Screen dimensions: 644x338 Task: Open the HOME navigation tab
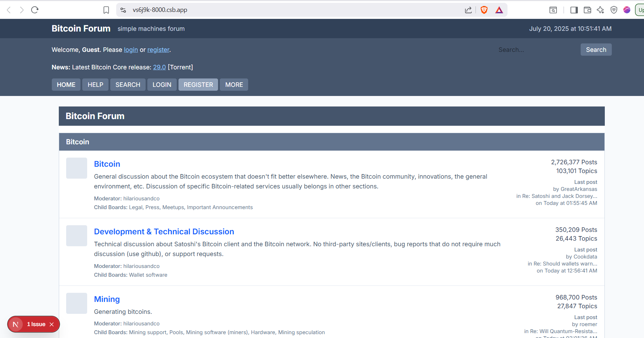pos(66,85)
